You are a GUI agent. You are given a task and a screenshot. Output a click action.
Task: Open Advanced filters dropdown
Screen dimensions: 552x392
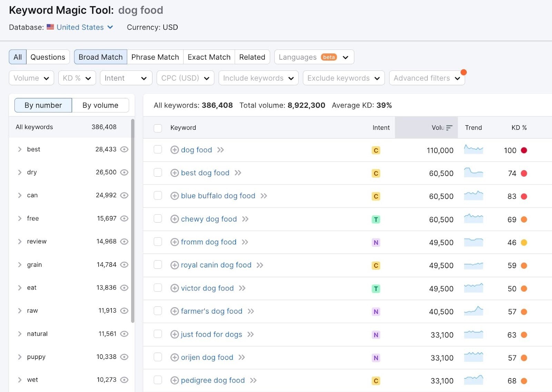click(427, 78)
